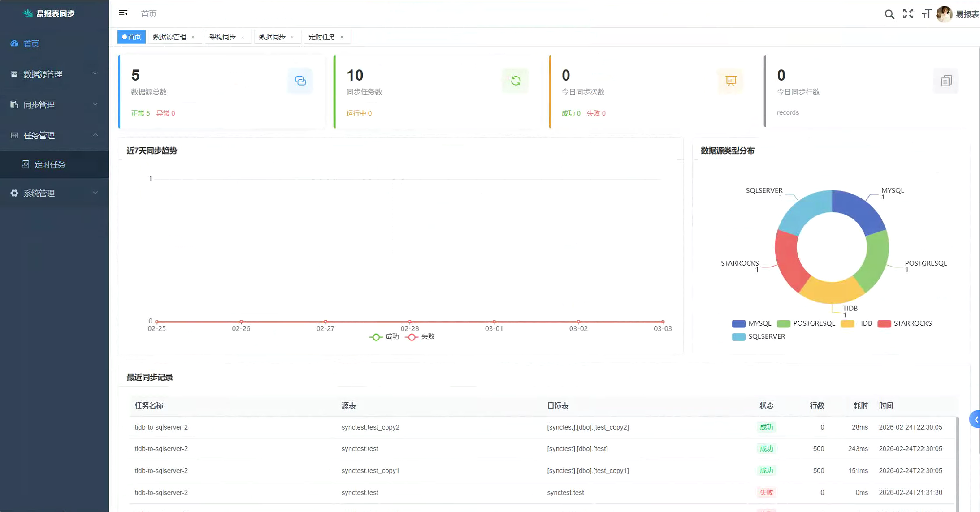Switch to the 架构同步 tab

coord(223,37)
